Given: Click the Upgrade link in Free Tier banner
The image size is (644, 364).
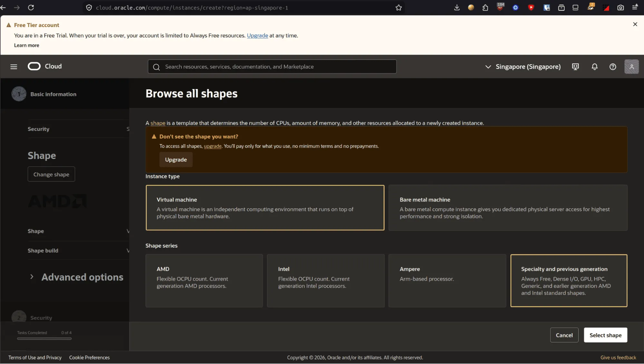Looking at the screenshot, I should [x=257, y=35].
